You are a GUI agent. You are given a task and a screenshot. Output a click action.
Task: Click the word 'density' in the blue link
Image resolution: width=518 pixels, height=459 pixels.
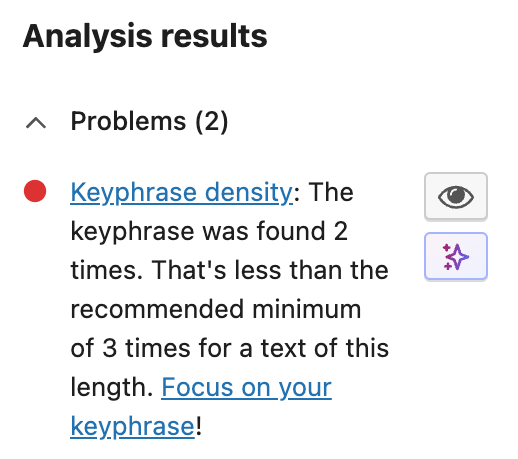(249, 192)
